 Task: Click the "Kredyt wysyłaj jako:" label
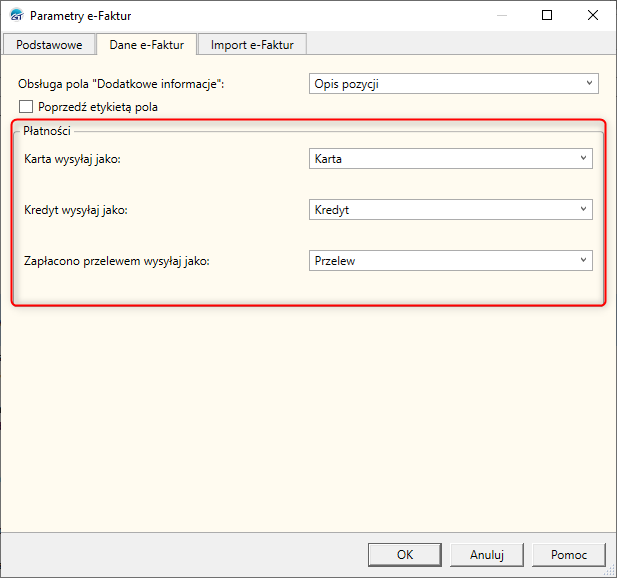point(76,210)
